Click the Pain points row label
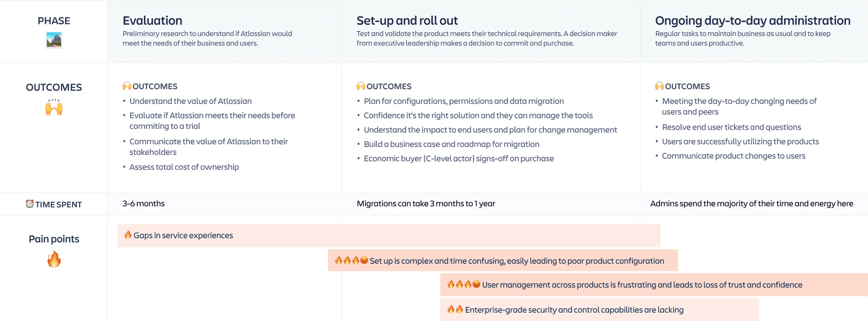This screenshot has width=868, height=321. [54, 239]
